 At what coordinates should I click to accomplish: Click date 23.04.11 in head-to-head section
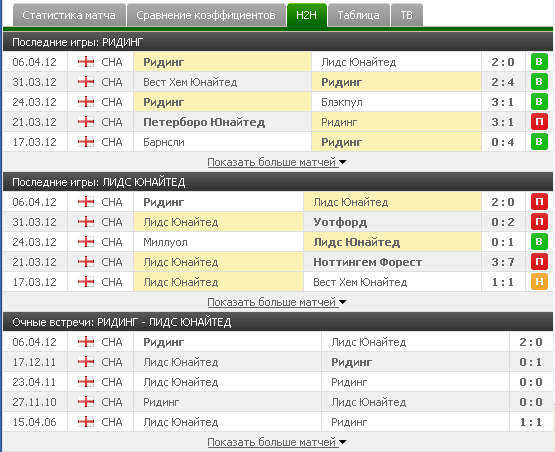tap(34, 382)
